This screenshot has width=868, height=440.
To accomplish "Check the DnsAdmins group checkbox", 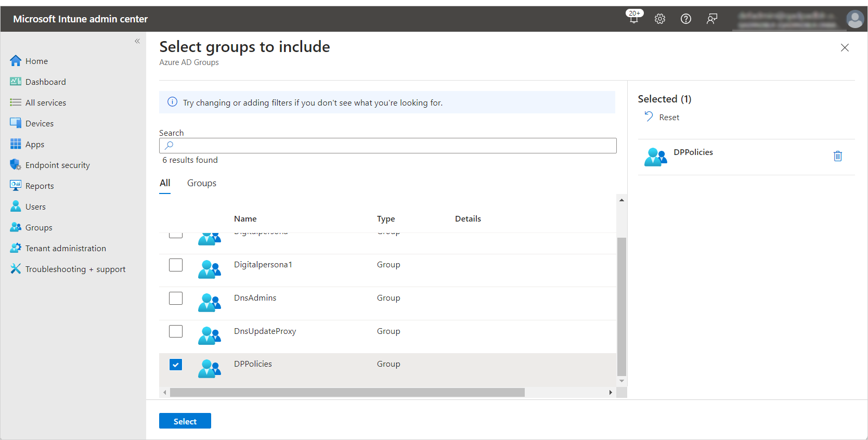I will pyautogui.click(x=176, y=299).
